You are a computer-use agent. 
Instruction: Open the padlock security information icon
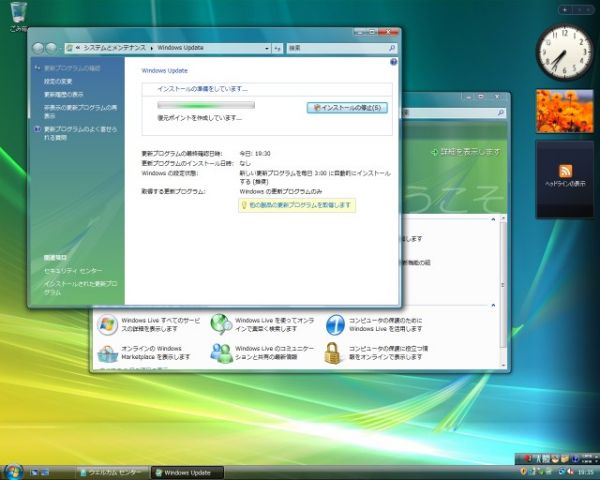335,353
